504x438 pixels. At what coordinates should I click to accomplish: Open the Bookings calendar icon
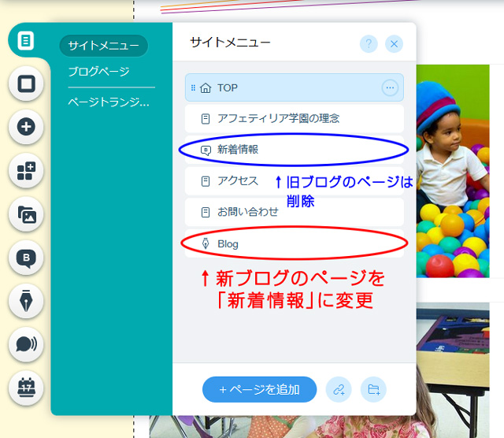(x=26, y=387)
